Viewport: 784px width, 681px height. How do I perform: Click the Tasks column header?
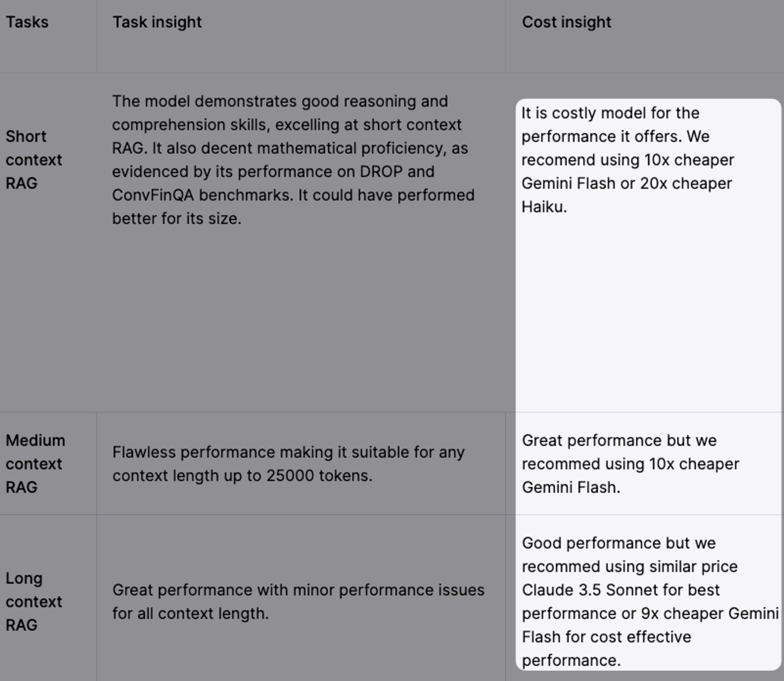tap(27, 22)
